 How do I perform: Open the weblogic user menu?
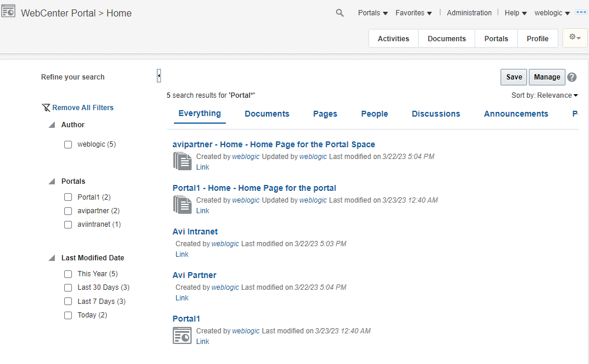[x=552, y=13]
